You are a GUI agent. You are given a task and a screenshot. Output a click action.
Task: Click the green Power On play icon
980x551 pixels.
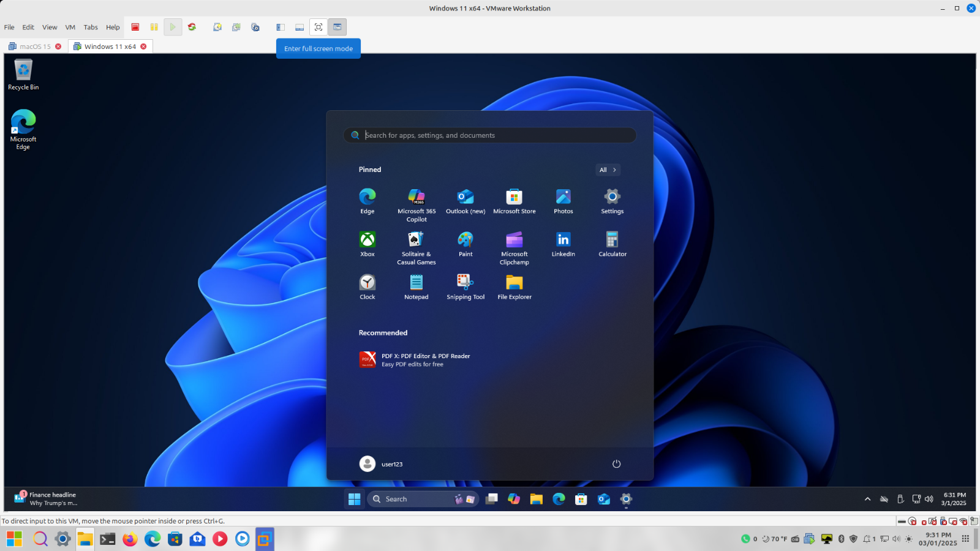pos(173,27)
